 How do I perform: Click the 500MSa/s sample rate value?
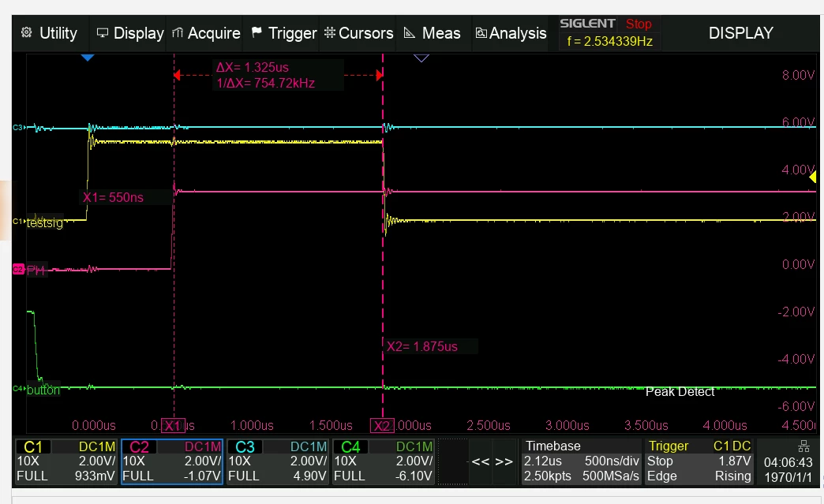pos(611,476)
